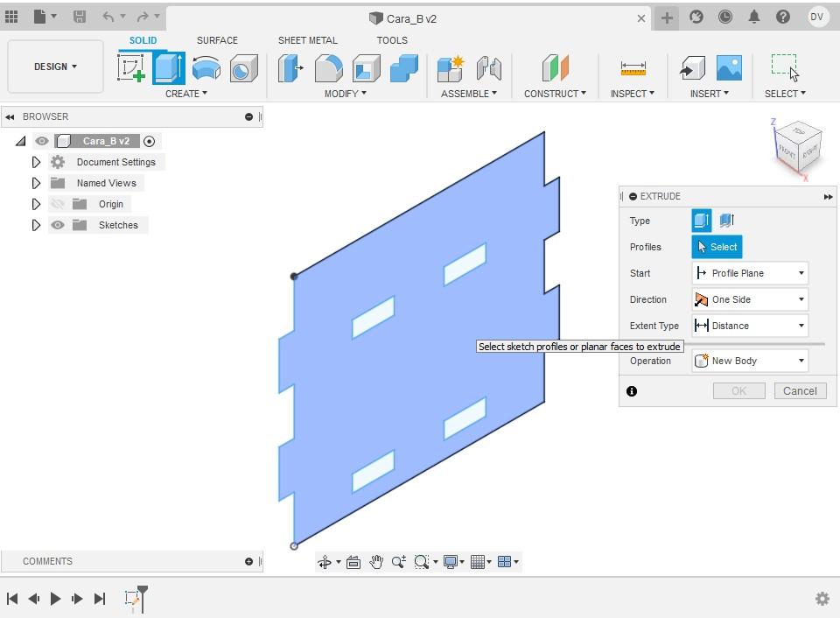Viewport: 840px width, 618px height.
Task: Switch to the SURFACE tab
Action: [x=217, y=40]
